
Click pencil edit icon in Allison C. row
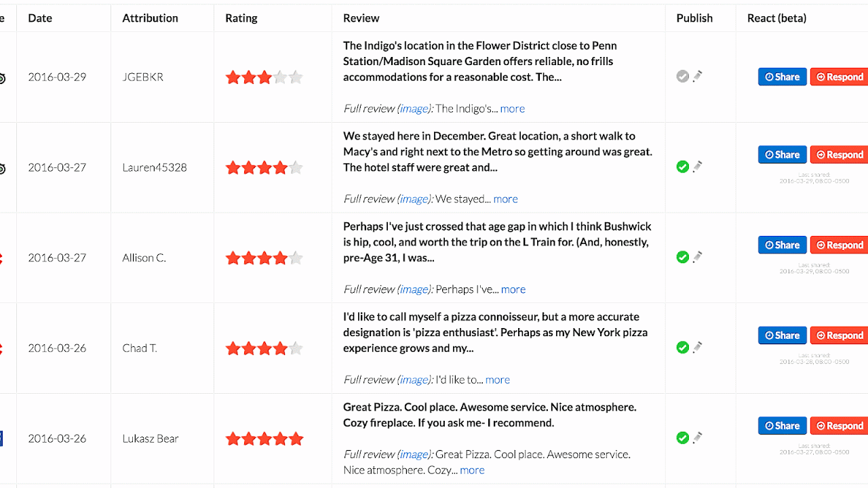[698, 256]
